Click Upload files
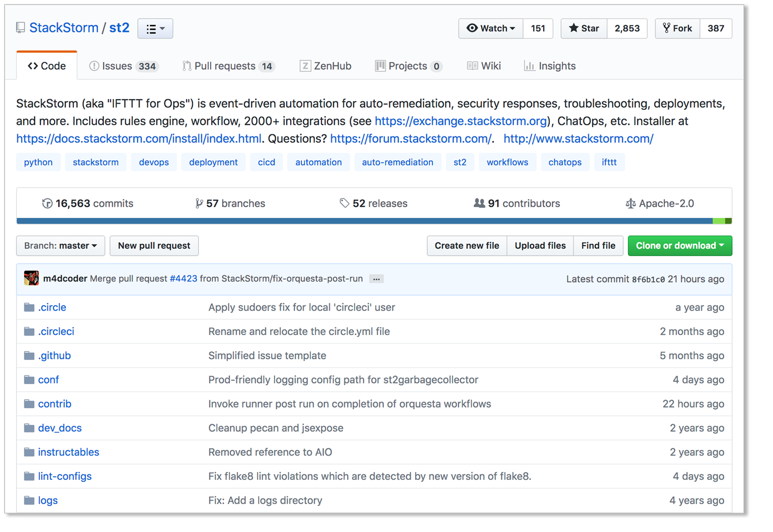This screenshot has height=532, width=773. [540, 246]
